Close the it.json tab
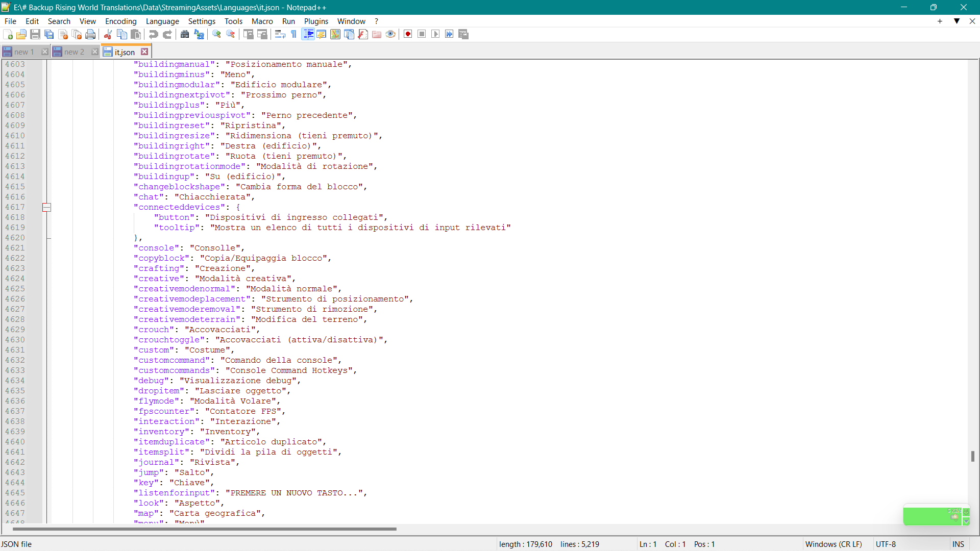This screenshot has height=551, width=980. [144, 52]
